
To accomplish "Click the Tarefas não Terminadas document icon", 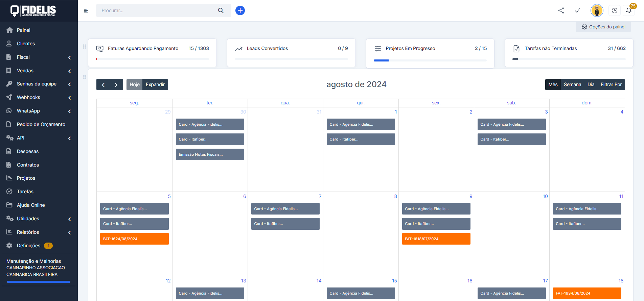I will tap(516, 49).
